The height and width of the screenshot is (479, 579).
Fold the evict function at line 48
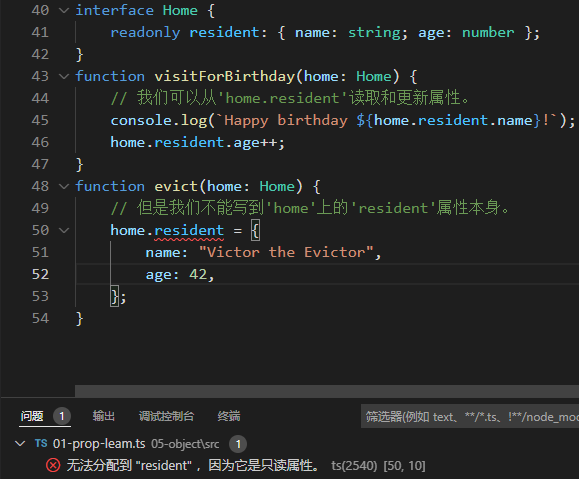(64, 187)
